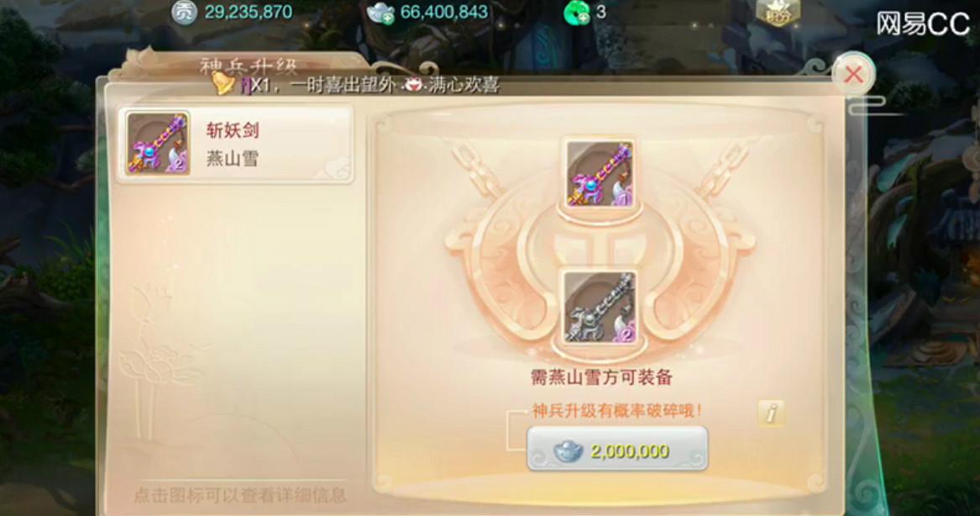Click the 29,235,870 contribution amount

(248, 12)
